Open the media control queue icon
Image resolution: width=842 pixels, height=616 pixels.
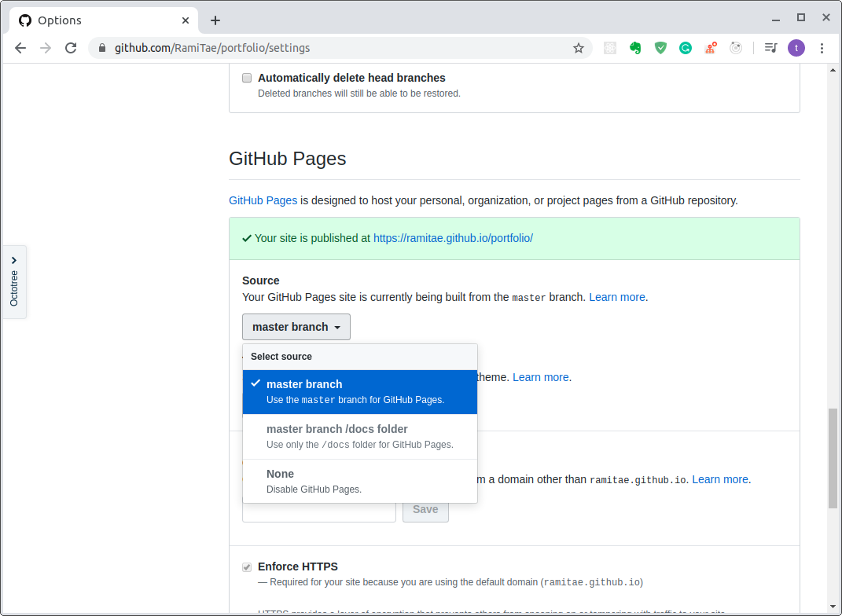(x=771, y=48)
